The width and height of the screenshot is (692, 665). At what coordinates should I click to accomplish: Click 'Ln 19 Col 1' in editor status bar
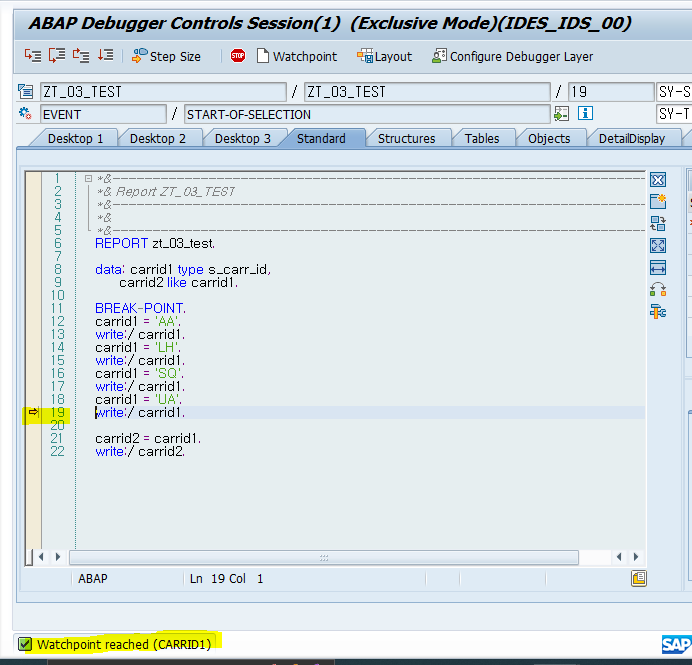click(x=226, y=579)
